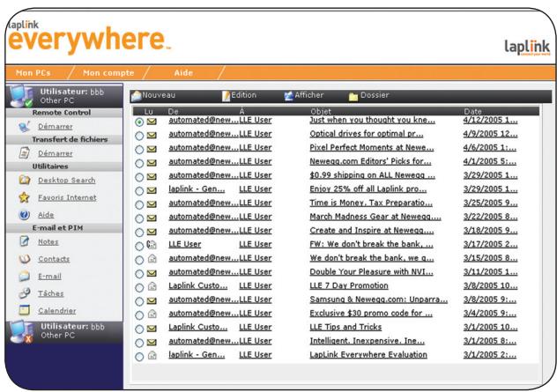Select radio button for 'March Madness Gear' email

[139, 218]
